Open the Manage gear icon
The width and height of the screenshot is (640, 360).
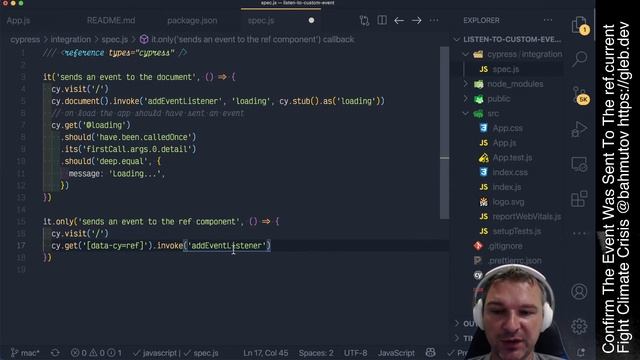point(579,326)
